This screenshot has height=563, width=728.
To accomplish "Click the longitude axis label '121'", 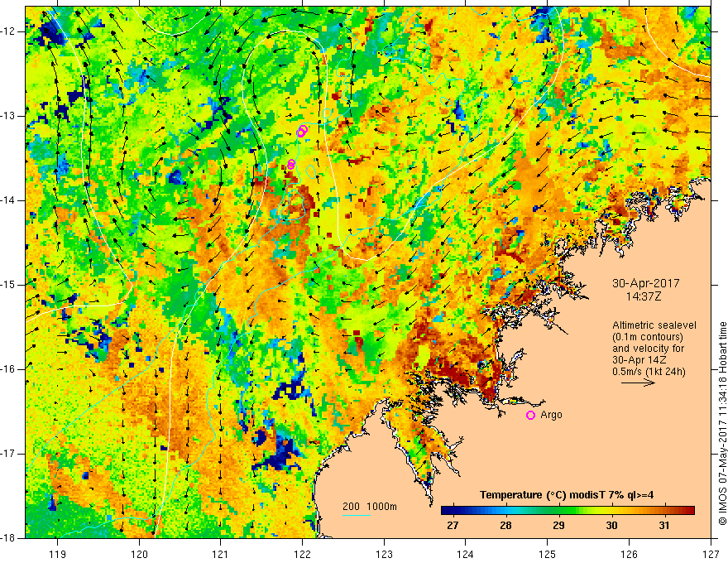I will pos(221,554).
